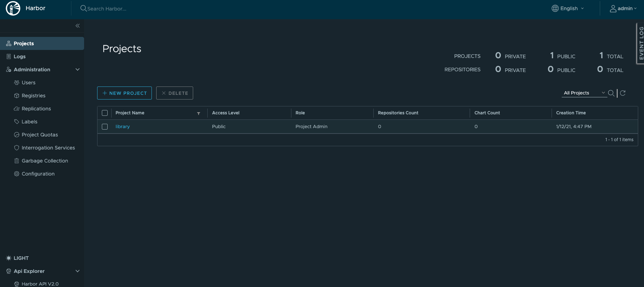644x287 pixels.
Task: Click the Public access level cell
Action: pos(219,127)
